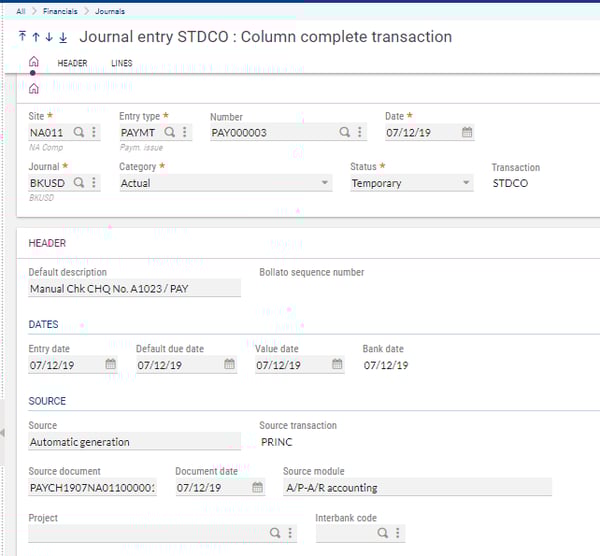Search the Number field with magnifier
Viewport: 600px width, 556px height.
345,132
